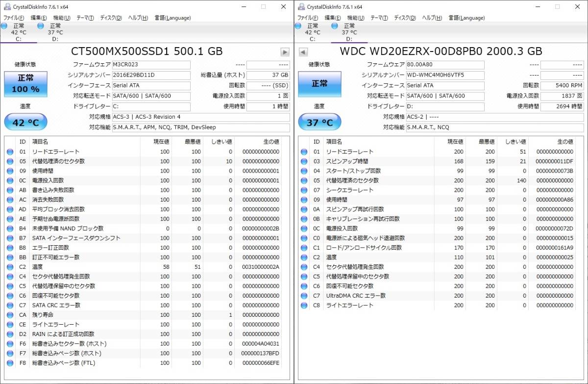Select 総書き込みページ数 (ホスト) row label

pos(67,354)
